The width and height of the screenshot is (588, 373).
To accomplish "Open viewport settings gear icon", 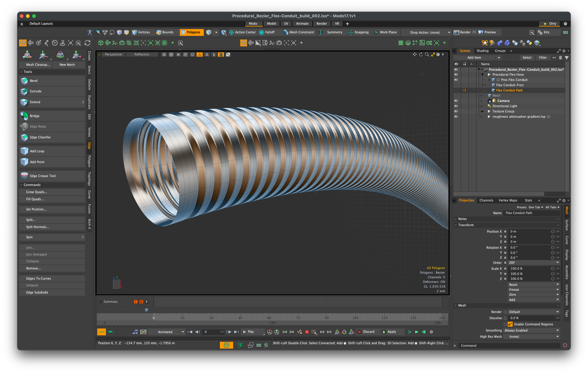I will pyautogui.click(x=438, y=55).
